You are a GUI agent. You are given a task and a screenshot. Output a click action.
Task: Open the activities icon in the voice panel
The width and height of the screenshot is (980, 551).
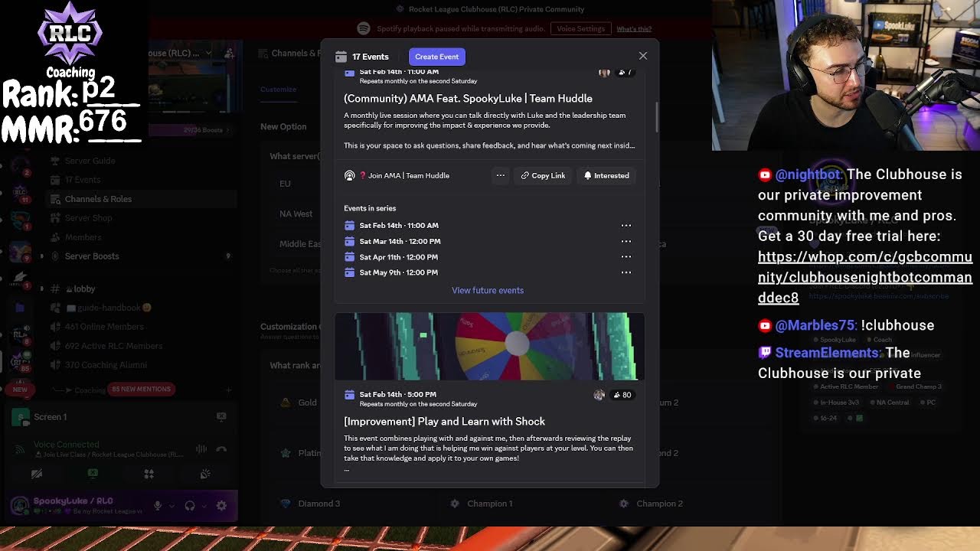[x=149, y=474]
